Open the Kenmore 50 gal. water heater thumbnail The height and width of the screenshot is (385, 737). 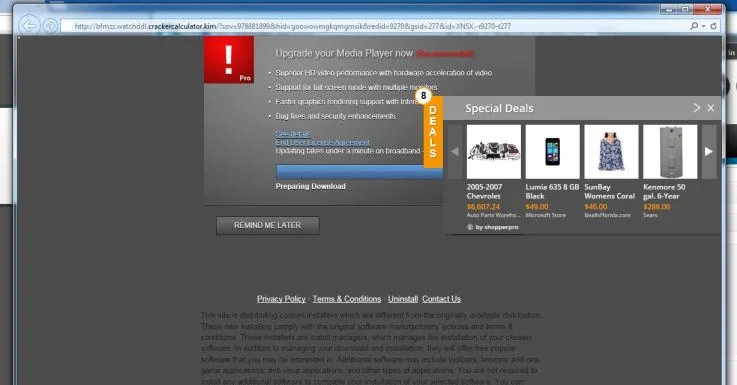pos(670,151)
